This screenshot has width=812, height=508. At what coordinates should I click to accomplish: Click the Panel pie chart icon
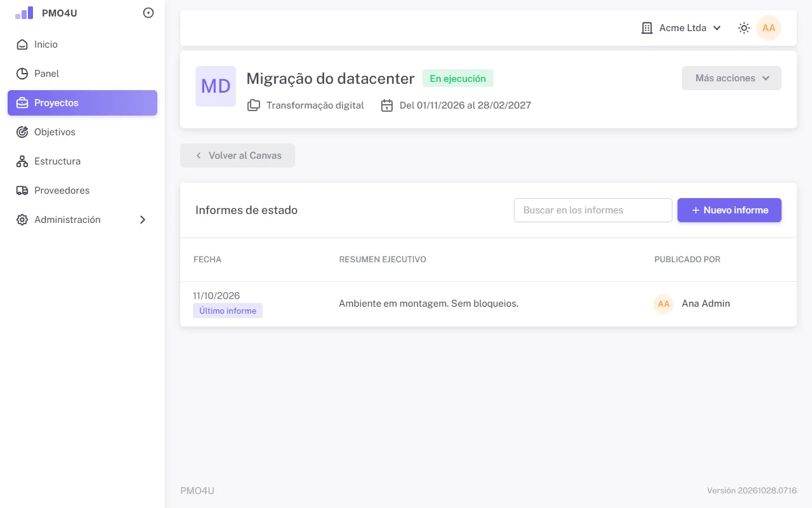22,74
